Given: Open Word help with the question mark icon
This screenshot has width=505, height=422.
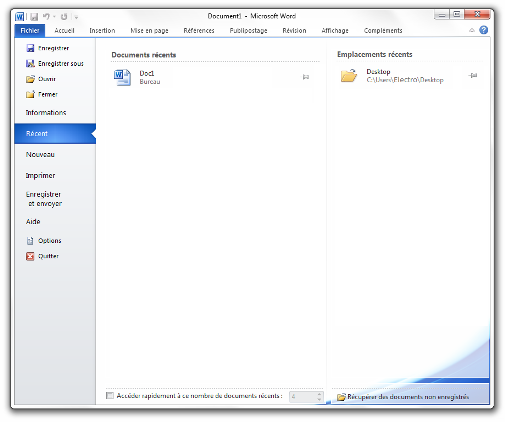Looking at the screenshot, I should [x=484, y=30].
